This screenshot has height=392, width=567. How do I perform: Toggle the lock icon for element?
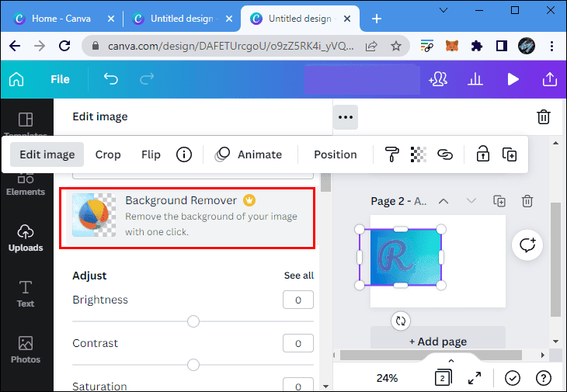pyautogui.click(x=482, y=154)
